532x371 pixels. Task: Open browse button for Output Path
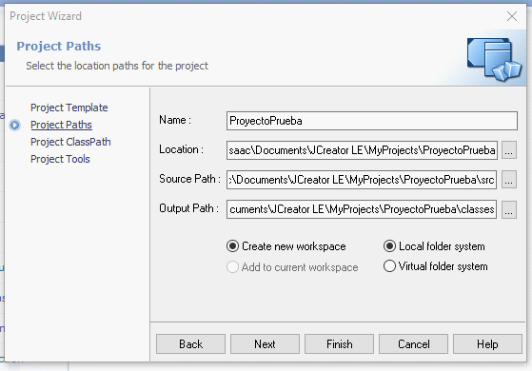509,209
